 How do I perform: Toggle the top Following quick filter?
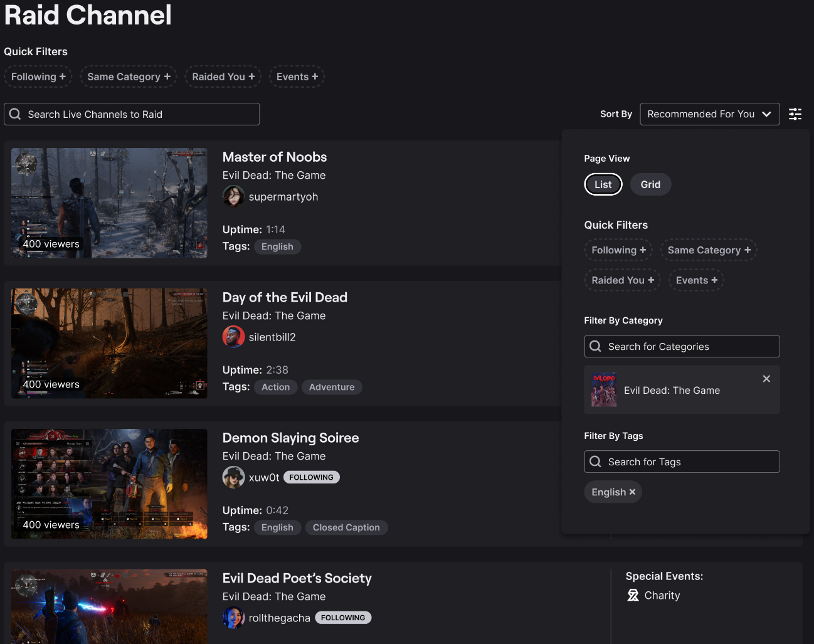(x=38, y=77)
